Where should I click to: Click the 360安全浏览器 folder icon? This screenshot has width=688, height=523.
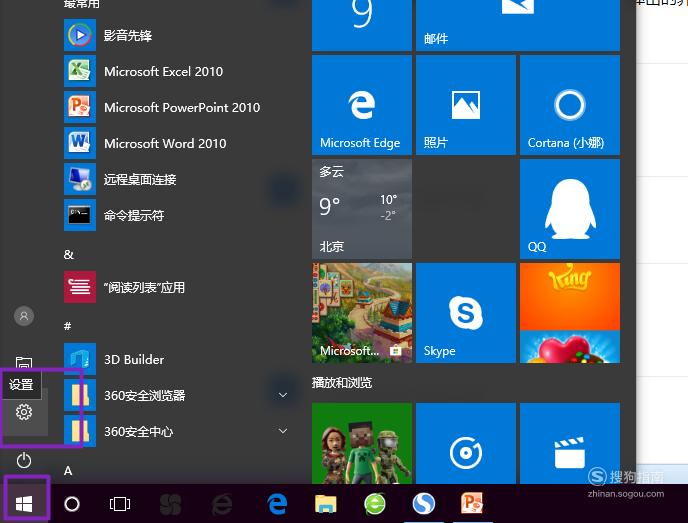click(x=80, y=395)
